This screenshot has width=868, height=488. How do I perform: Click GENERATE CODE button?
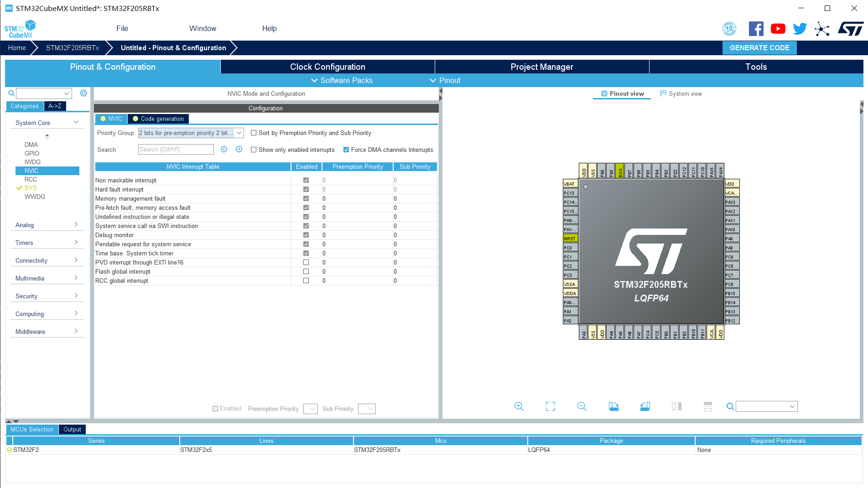click(x=759, y=48)
